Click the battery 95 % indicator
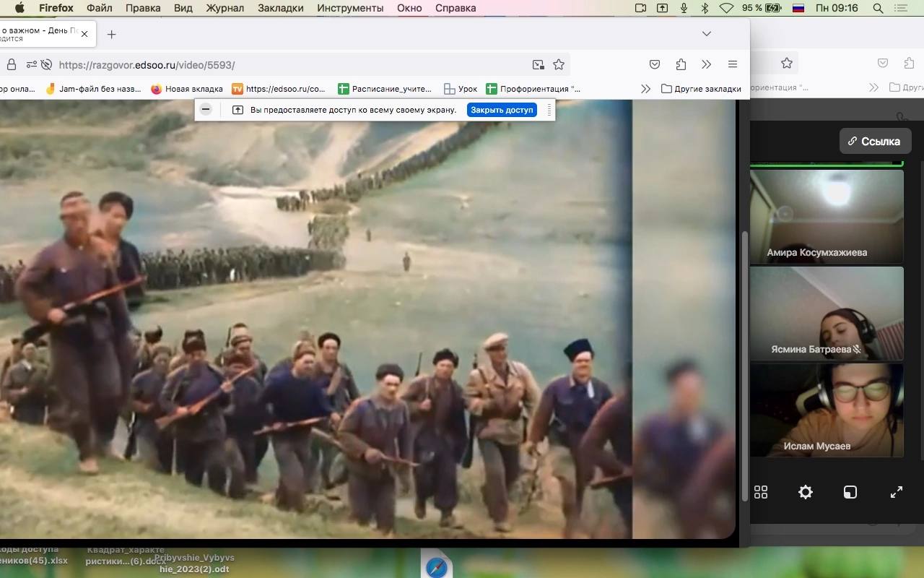This screenshot has width=924, height=578. (762, 8)
